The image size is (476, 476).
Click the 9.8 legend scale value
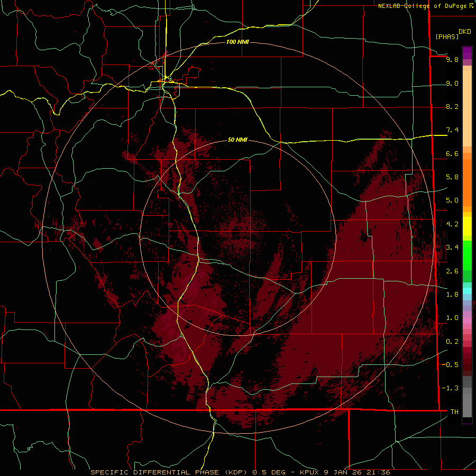coord(452,59)
